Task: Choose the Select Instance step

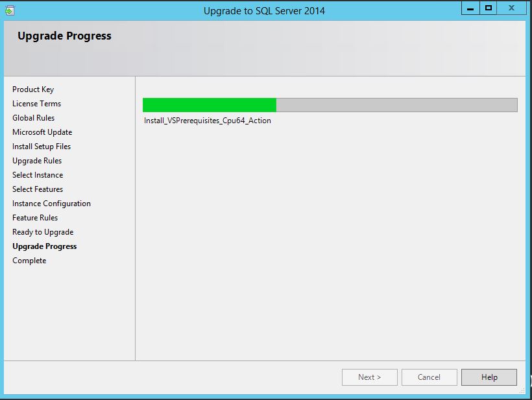Action: tap(38, 175)
